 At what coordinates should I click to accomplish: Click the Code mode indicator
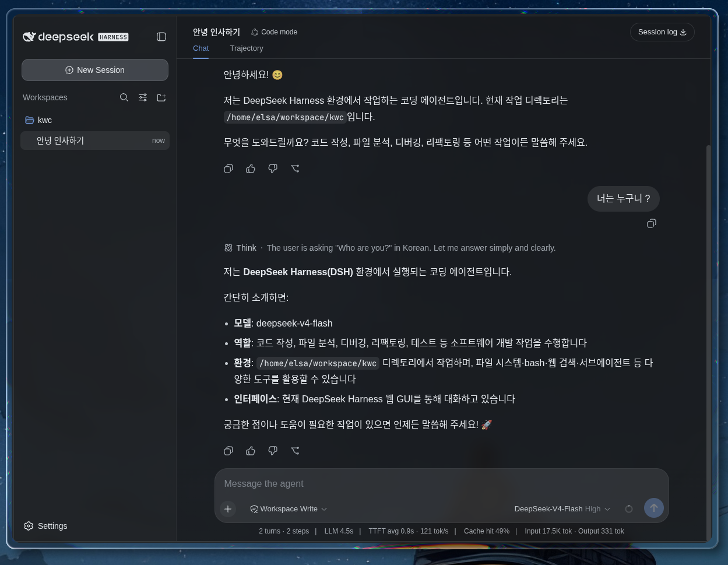click(x=274, y=32)
